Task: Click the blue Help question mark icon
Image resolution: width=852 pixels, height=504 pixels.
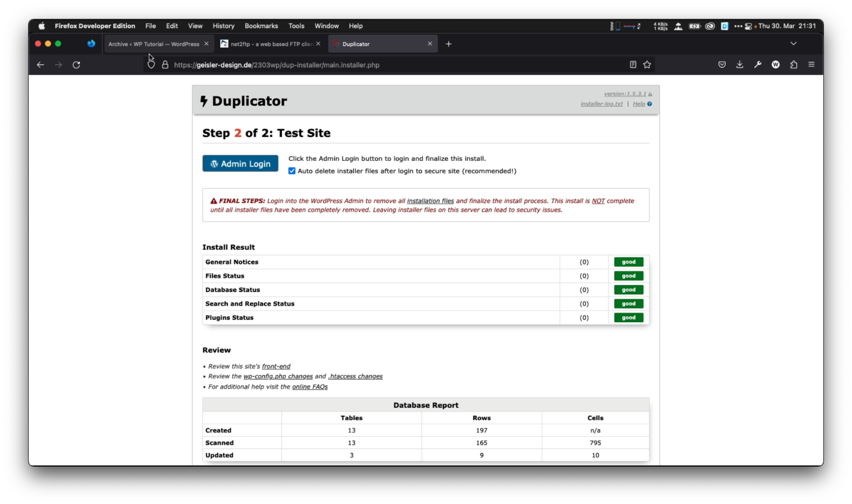Action: click(650, 104)
